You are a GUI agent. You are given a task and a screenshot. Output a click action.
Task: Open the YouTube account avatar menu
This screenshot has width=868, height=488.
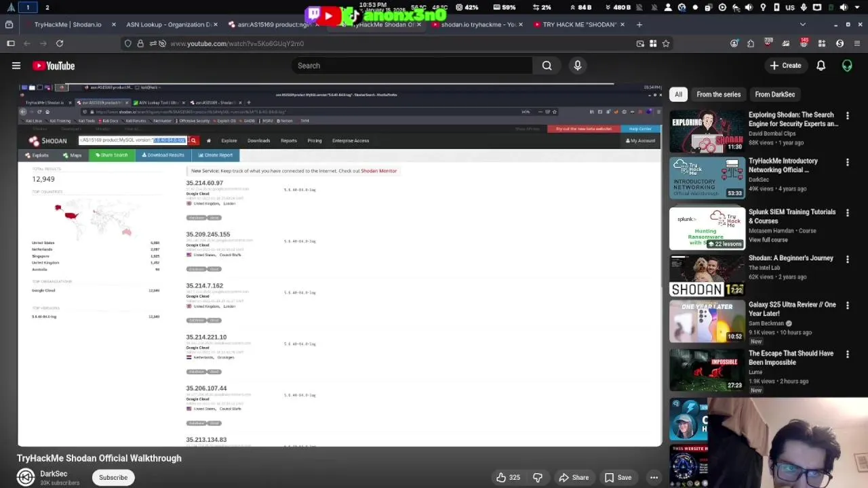pos(847,66)
